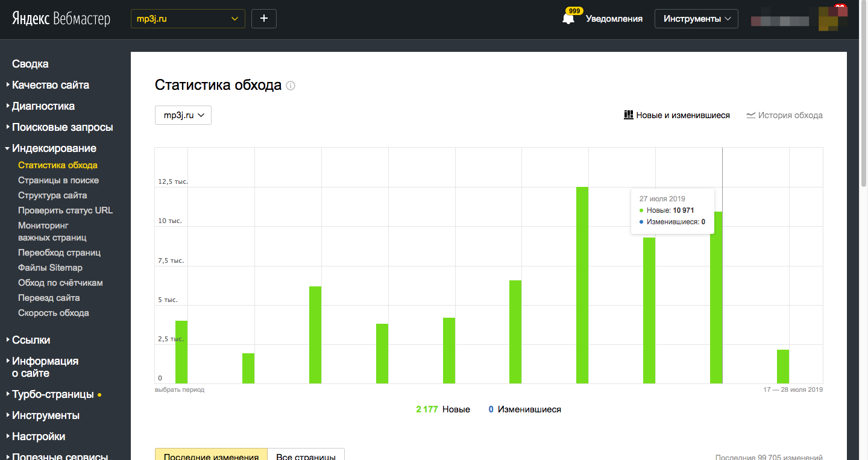Image resolution: width=868 pixels, height=460 pixels.
Task: Open Мониторинг важных страниц
Action: (x=52, y=232)
